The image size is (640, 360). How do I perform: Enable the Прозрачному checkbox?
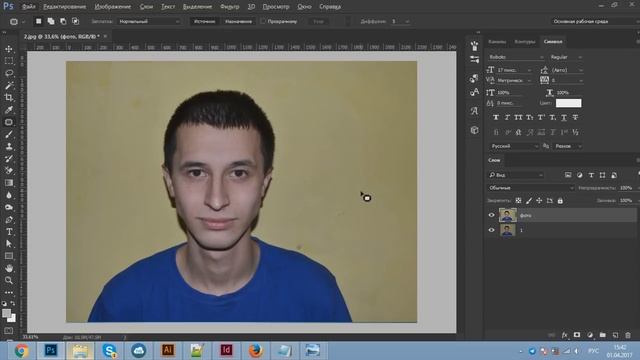tap(263, 21)
